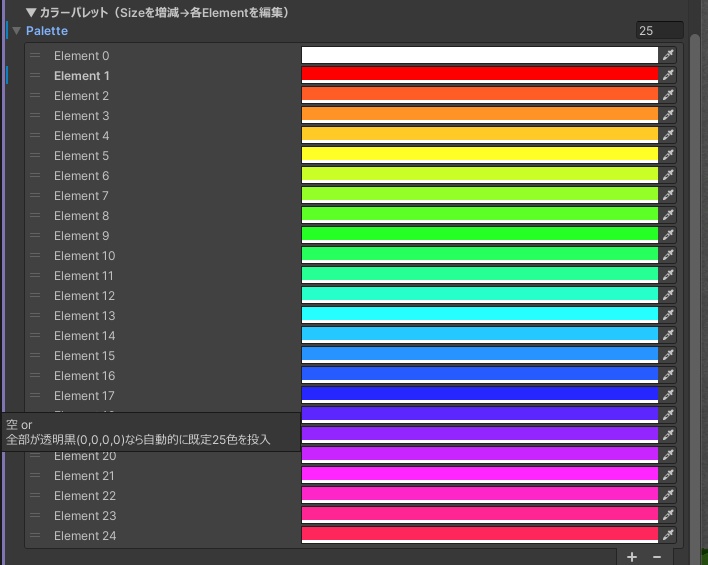Open the red color swatch of Element 1
The height and width of the screenshot is (565, 708).
click(480, 75)
